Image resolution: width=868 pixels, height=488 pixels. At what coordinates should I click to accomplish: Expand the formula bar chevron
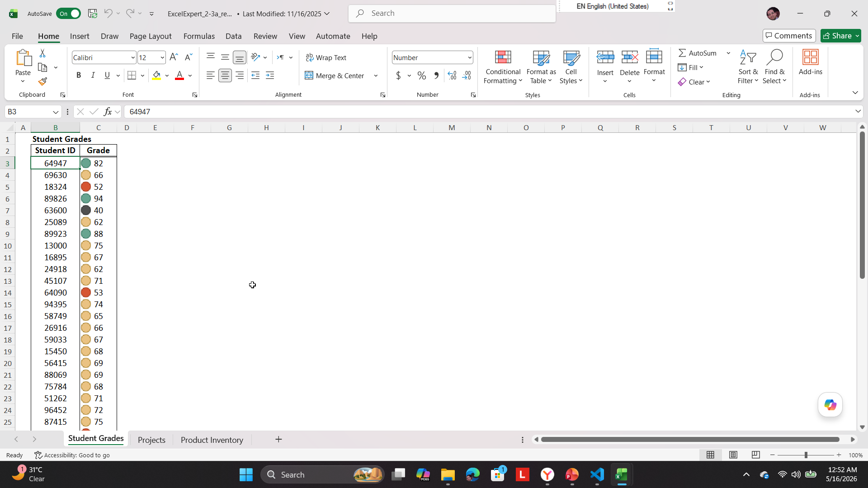pos(858,111)
